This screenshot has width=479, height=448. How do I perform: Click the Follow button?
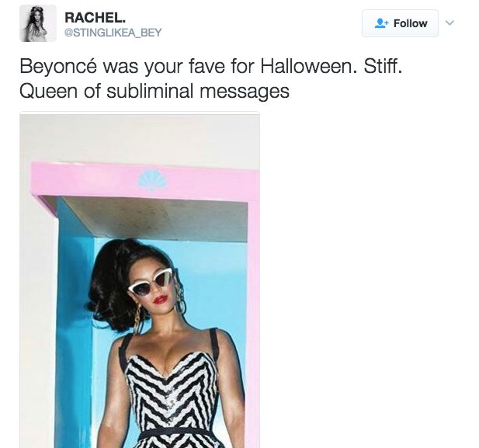[400, 23]
